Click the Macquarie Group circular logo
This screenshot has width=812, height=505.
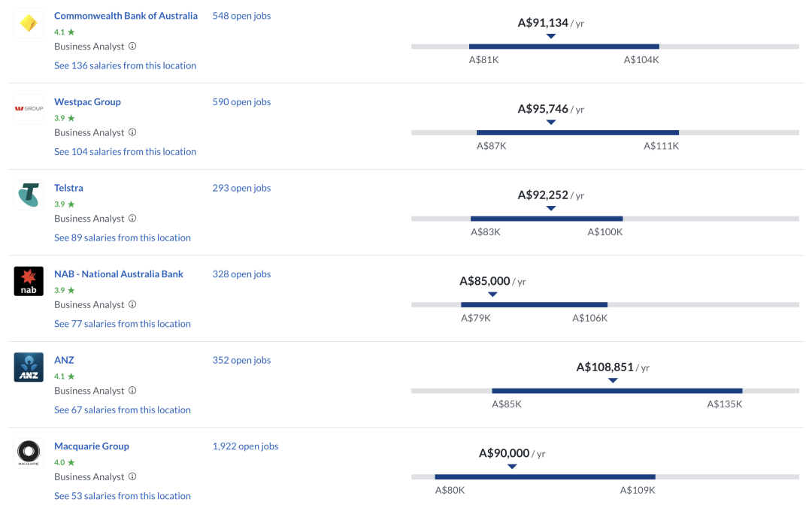[29, 453]
